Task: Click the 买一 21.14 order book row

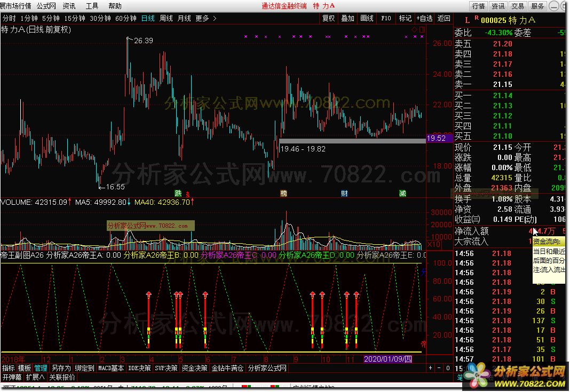Action: (x=510, y=95)
